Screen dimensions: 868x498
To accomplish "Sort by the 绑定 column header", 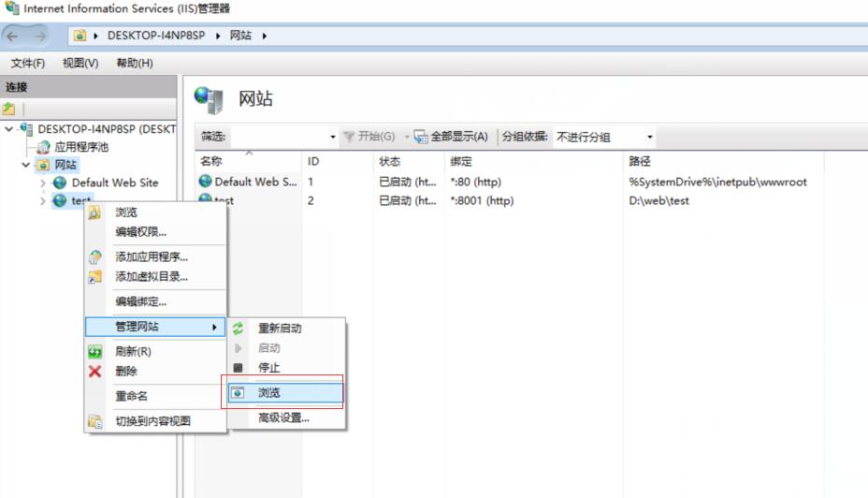I will click(460, 161).
